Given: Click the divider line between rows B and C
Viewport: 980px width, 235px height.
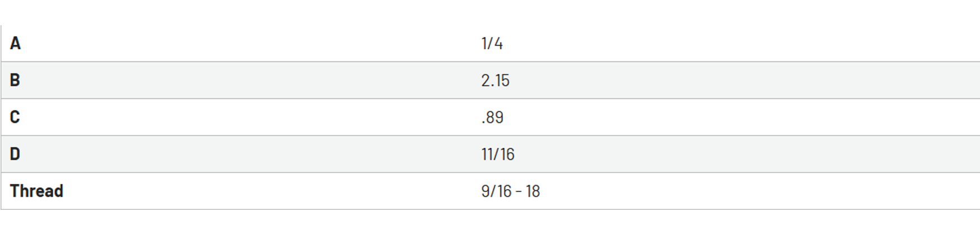Looking at the screenshot, I should pos(490,98).
